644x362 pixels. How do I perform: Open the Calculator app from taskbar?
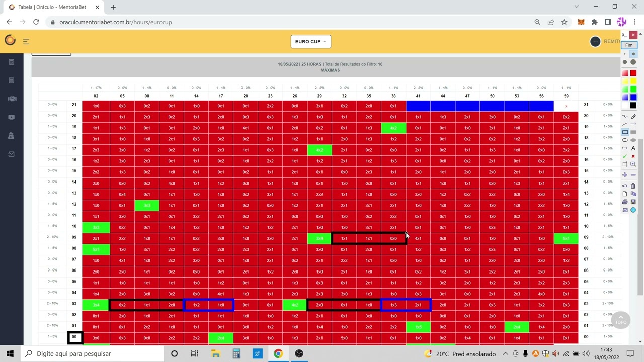pyautogui.click(x=236, y=354)
